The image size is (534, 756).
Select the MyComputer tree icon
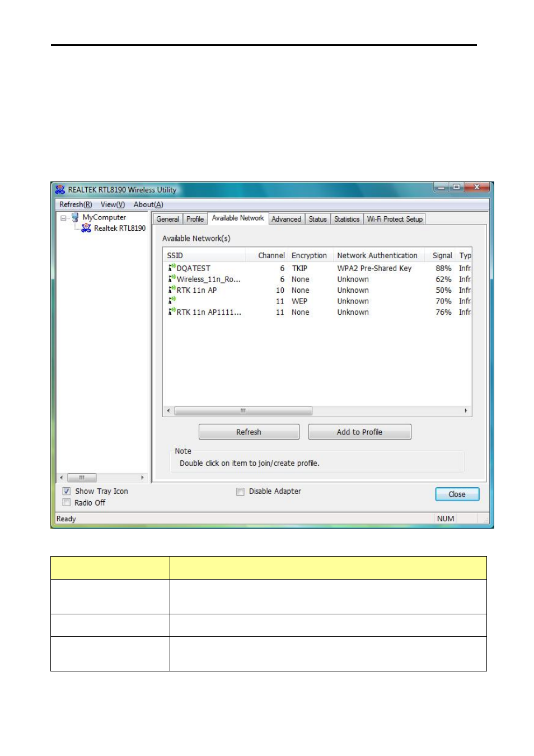(x=75, y=217)
